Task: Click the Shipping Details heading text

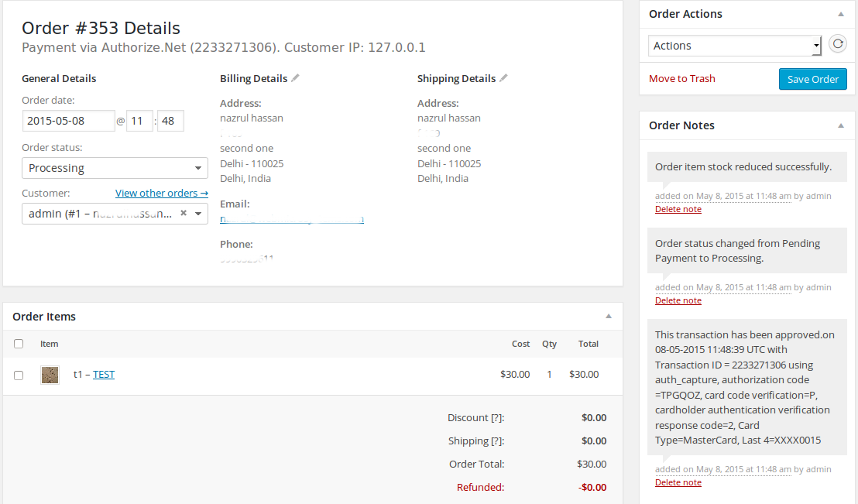Action: tap(456, 78)
